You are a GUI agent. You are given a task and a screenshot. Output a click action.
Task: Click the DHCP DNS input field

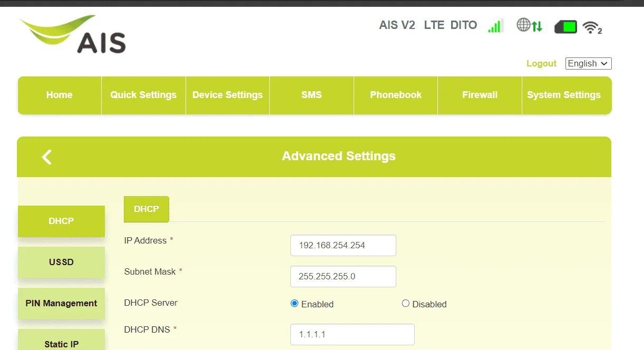pos(353,335)
